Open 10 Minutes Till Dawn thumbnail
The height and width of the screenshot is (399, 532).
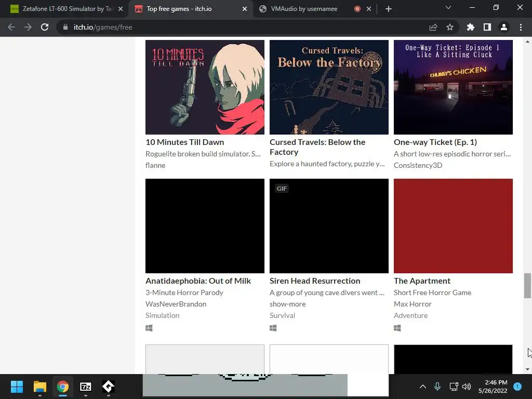[x=205, y=87]
